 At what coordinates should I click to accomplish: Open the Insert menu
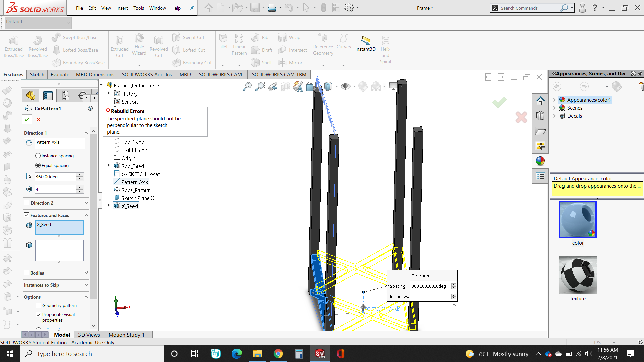pyautogui.click(x=122, y=8)
